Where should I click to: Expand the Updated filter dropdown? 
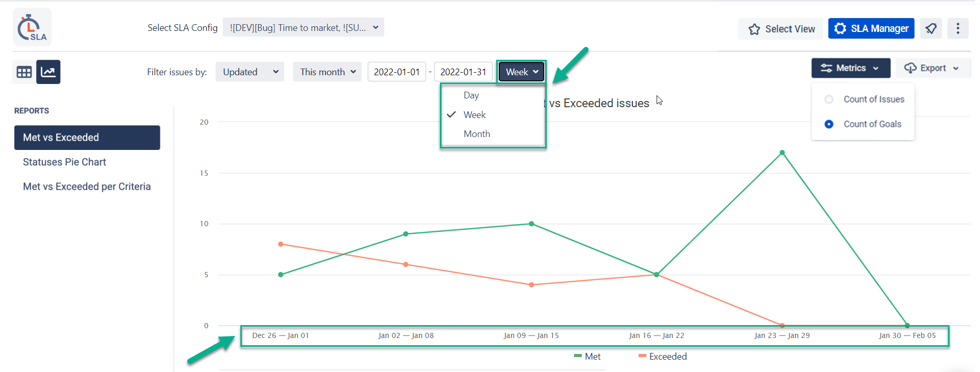[x=250, y=72]
